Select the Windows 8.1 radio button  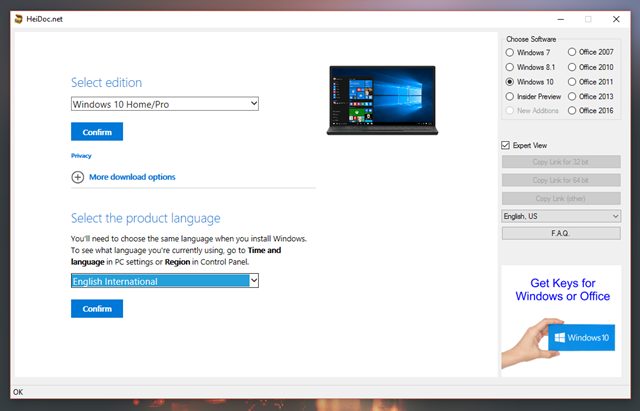(x=511, y=66)
